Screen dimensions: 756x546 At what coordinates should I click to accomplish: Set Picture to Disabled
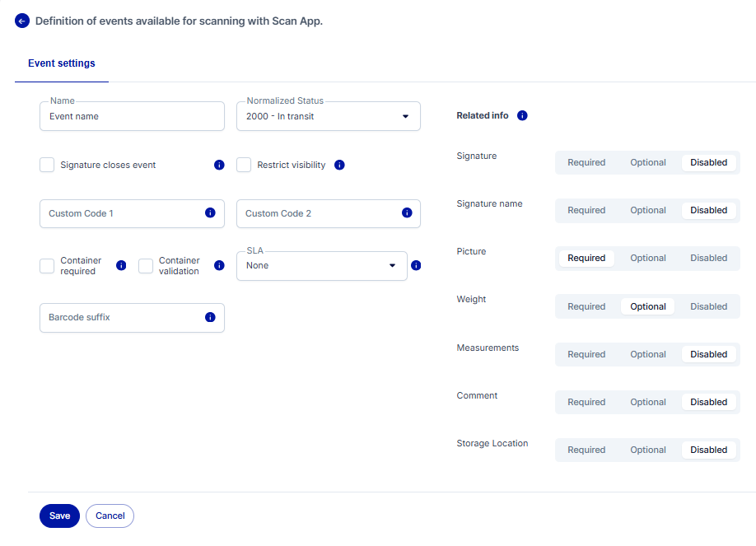(708, 259)
